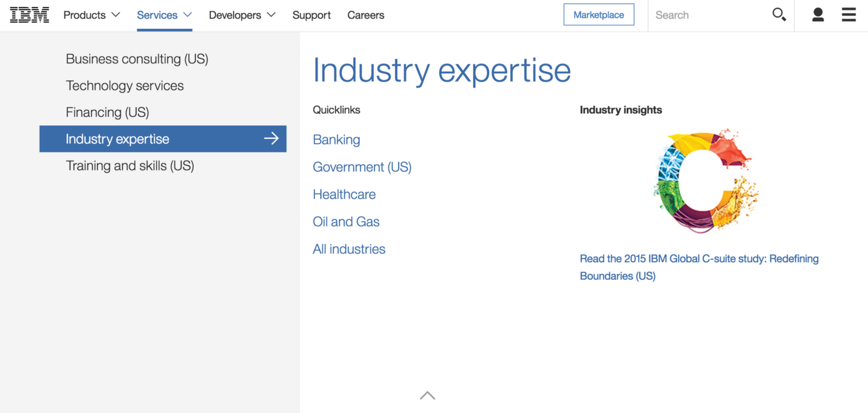Click the search magnifier icon

779,15
